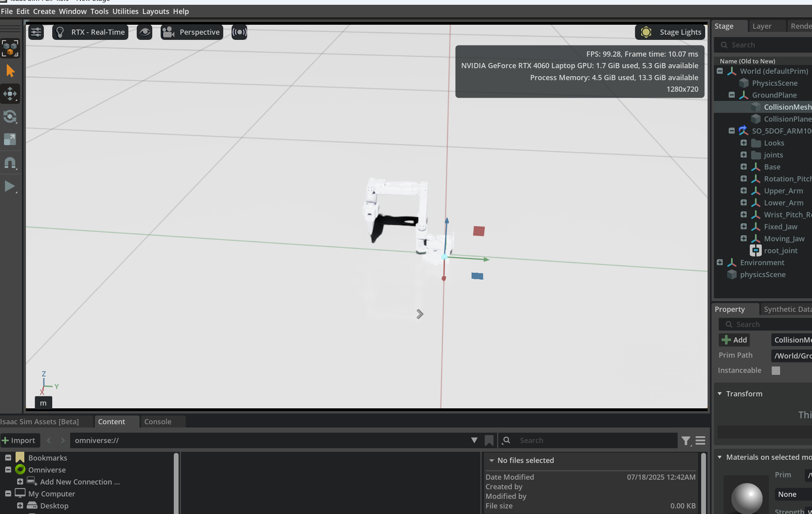
Task: Collapse the SO_5DOF_ARM100 robot node
Action: pyautogui.click(x=731, y=131)
